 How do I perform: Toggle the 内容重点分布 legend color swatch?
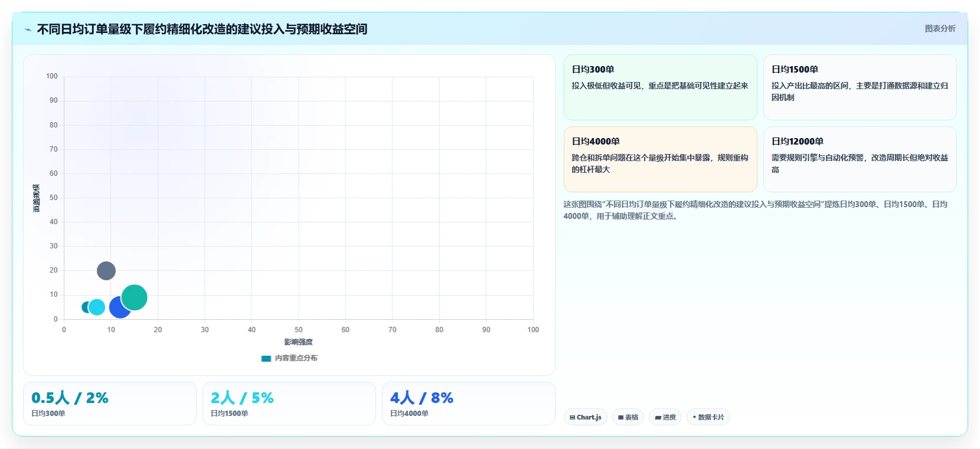[x=266, y=358]
